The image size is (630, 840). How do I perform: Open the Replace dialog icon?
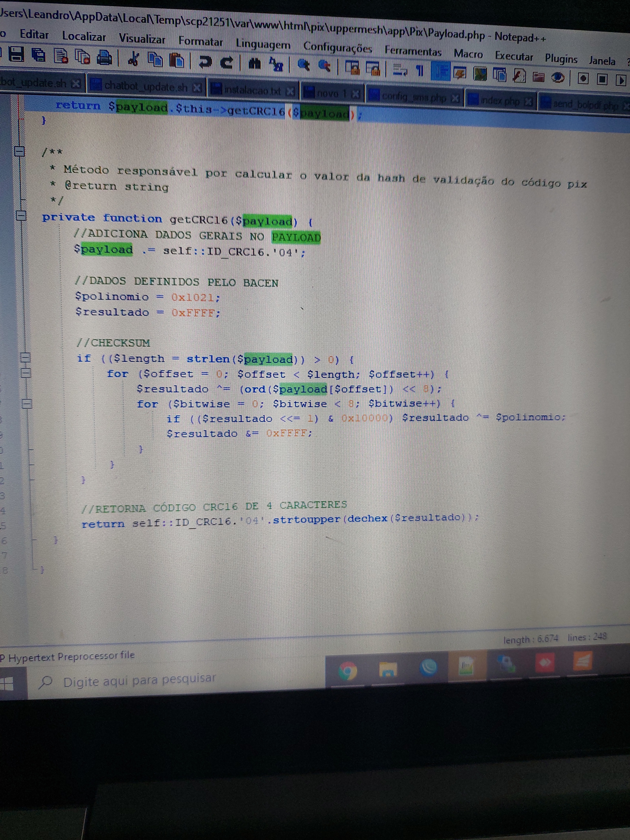pos(276,64)
